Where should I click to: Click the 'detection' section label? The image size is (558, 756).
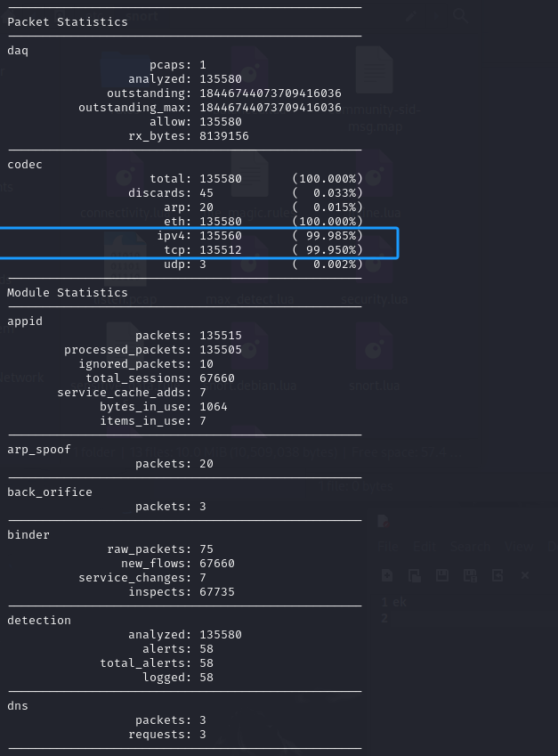(x=39, y=621)
